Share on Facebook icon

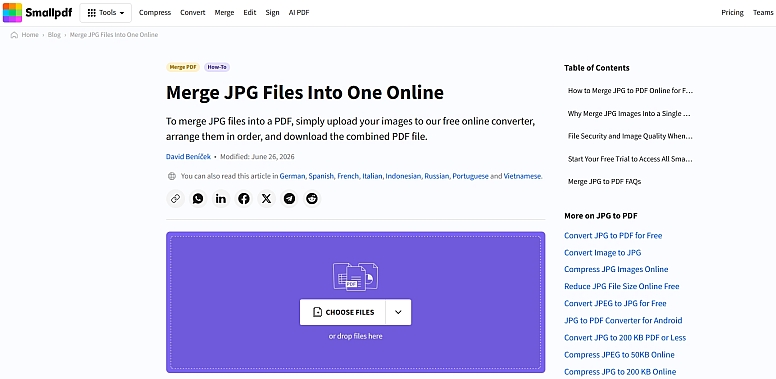click(243, 199)
